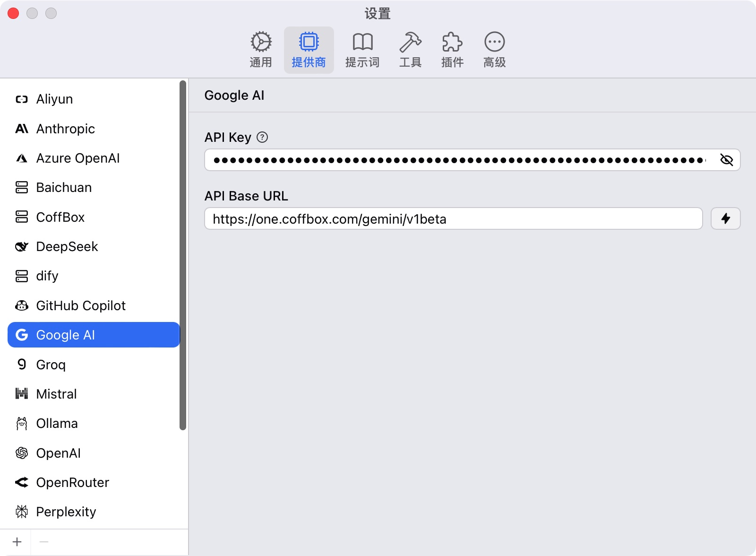
Task: Click the GitHub Copilot icon
Action: click(x=22, y=305)
